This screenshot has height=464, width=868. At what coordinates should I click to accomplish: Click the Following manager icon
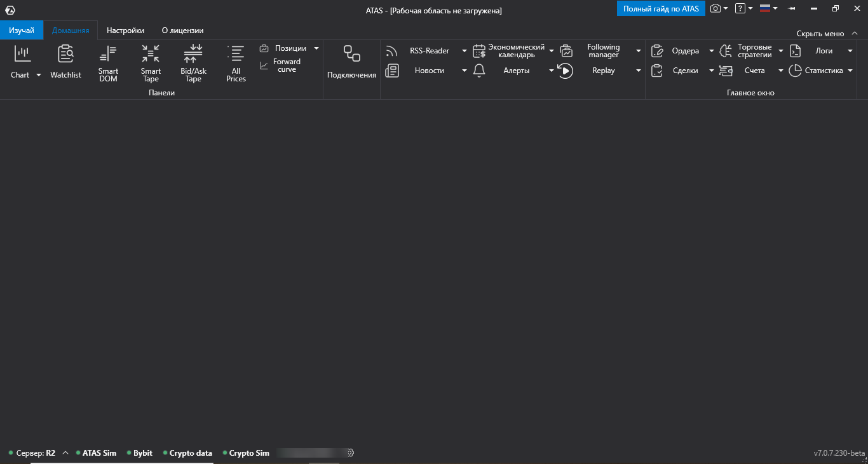[566, 51]
